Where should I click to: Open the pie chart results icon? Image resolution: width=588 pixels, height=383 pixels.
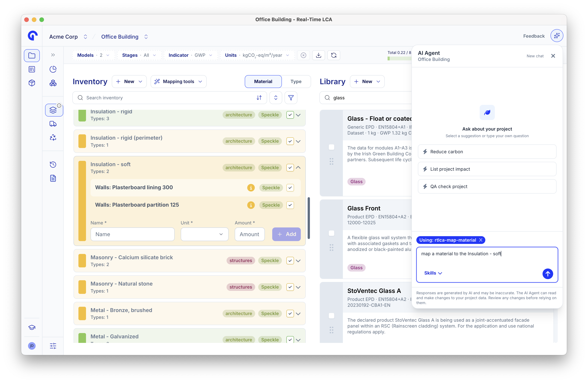tap(53, 69)
